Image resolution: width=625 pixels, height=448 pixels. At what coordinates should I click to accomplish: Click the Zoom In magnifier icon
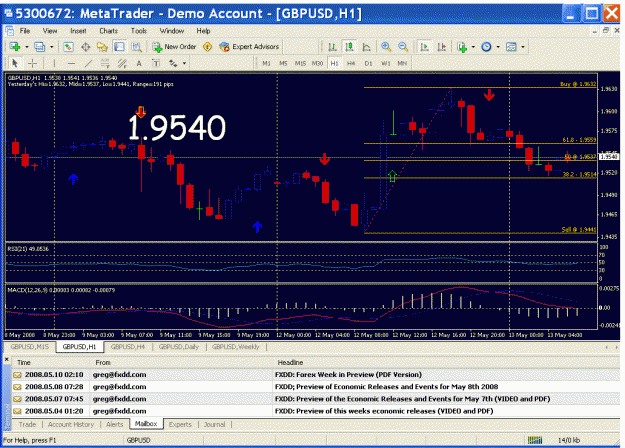(386, 47)
